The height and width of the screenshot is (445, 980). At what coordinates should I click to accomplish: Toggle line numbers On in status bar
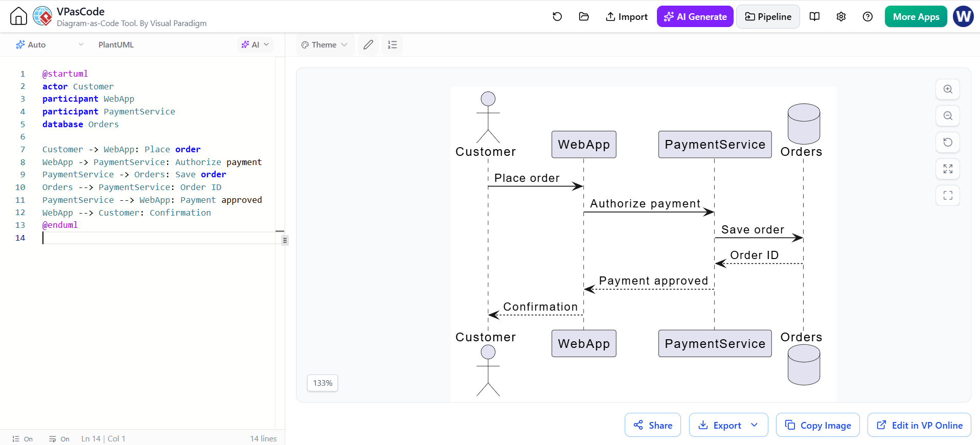(x=22, y=439)
